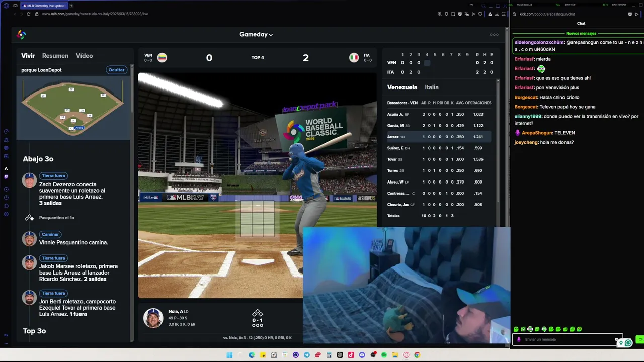The image size is (644, 362).
Task: Select the Venezuela batting tab
Action: [402, 87]
